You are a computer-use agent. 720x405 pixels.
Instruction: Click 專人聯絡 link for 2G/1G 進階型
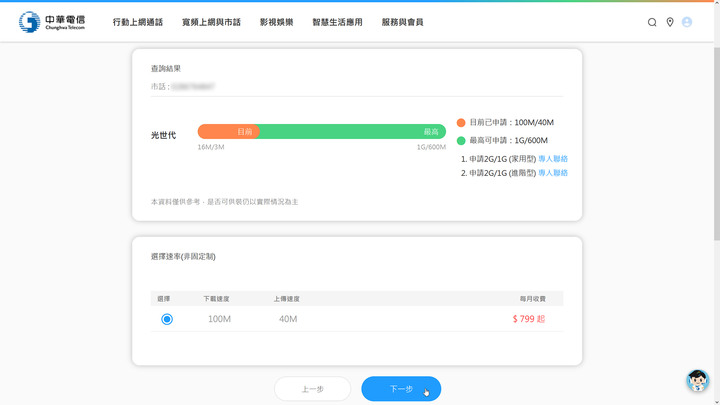tap(553, 173)
